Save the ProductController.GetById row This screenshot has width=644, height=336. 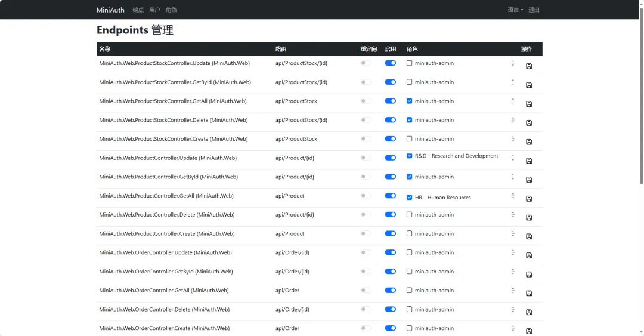click(529, 180)
